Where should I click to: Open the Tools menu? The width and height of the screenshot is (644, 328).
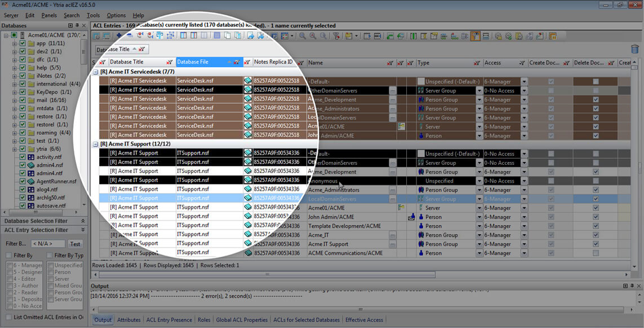click(93, 15)
